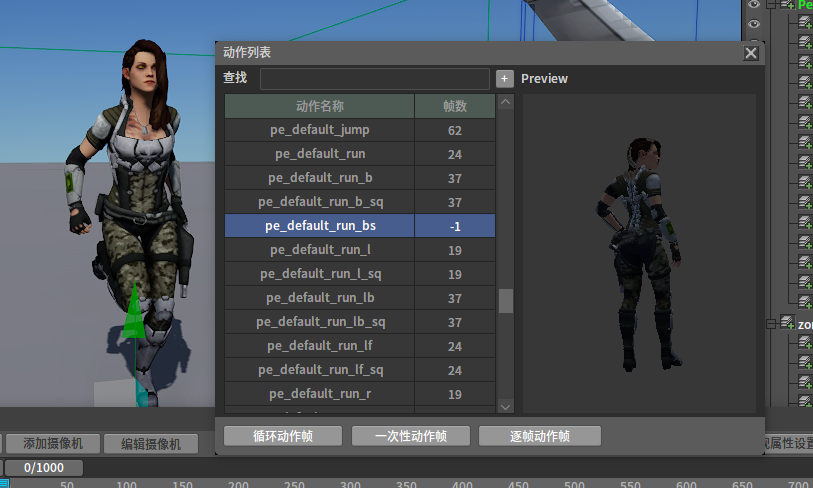Click the scroll up arrow in action list
This screenshot has height=488, width=813.
505,102
